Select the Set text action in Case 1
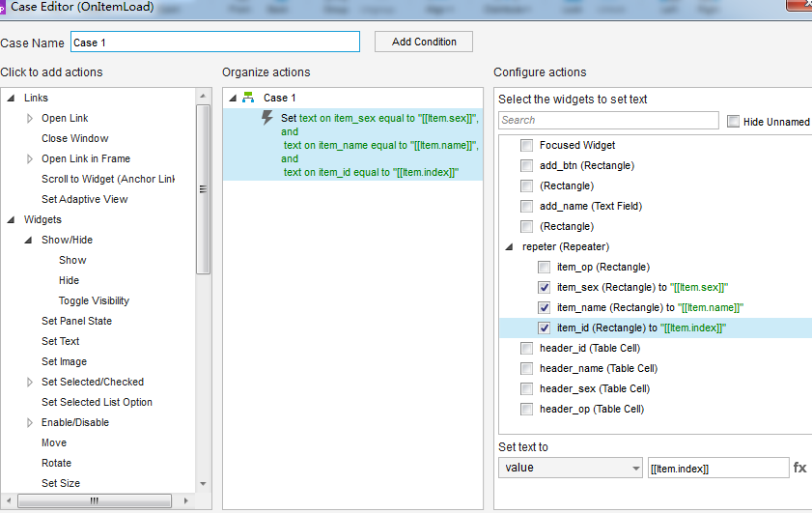Screen dimensions: 812x513 coord(352,145)
